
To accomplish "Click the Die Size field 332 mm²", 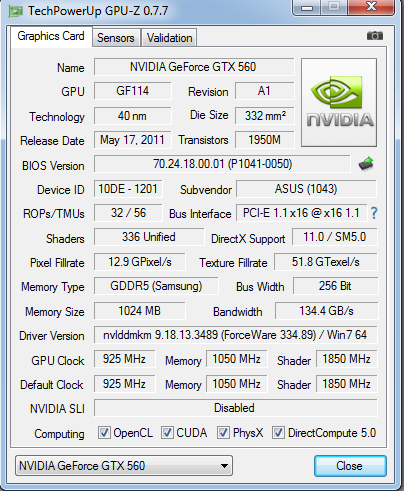I will [265, 116].
